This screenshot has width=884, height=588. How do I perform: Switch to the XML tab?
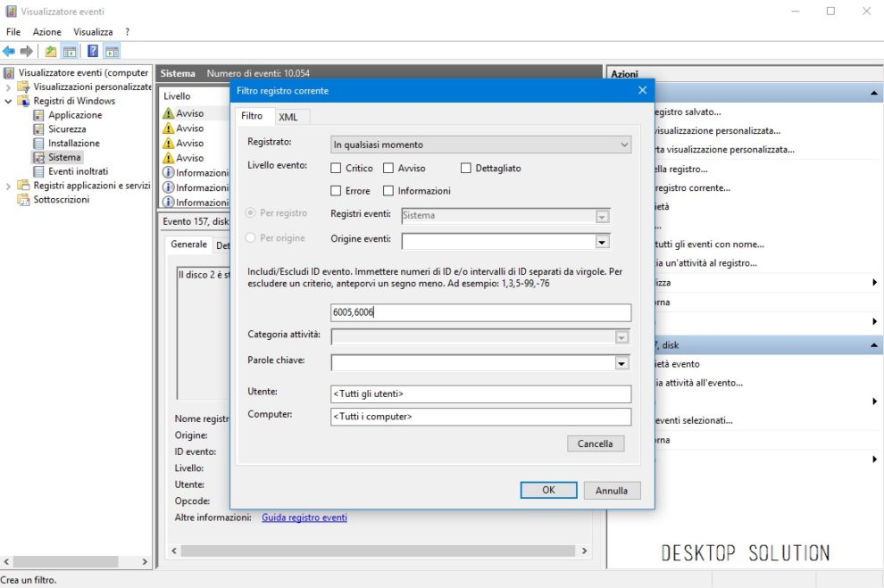[288, 117]
